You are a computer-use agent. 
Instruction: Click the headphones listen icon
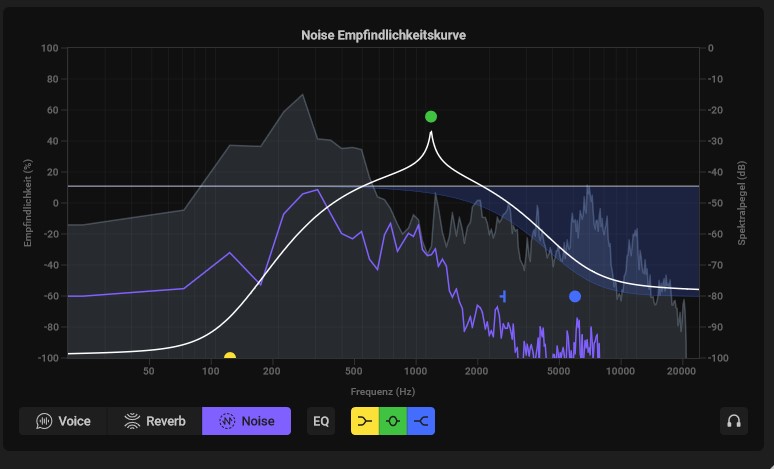734,421
